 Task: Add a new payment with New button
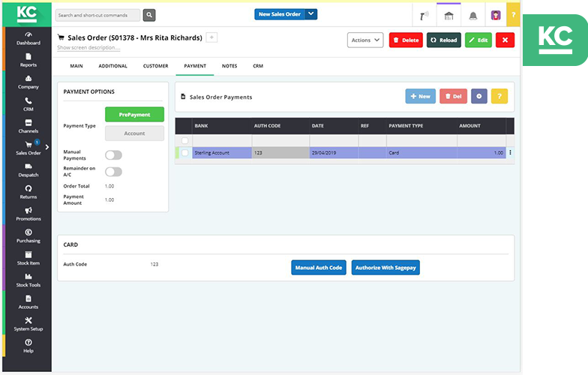click(x=420, y=96)
